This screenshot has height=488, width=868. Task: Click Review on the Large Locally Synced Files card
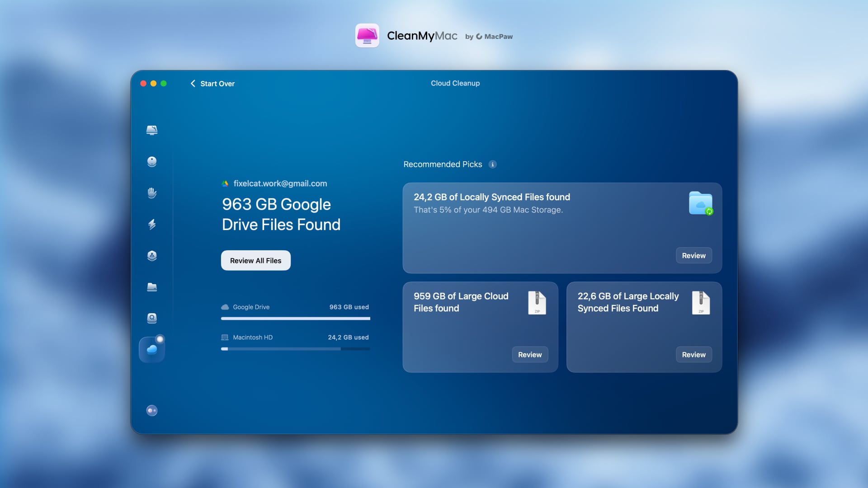693,355
